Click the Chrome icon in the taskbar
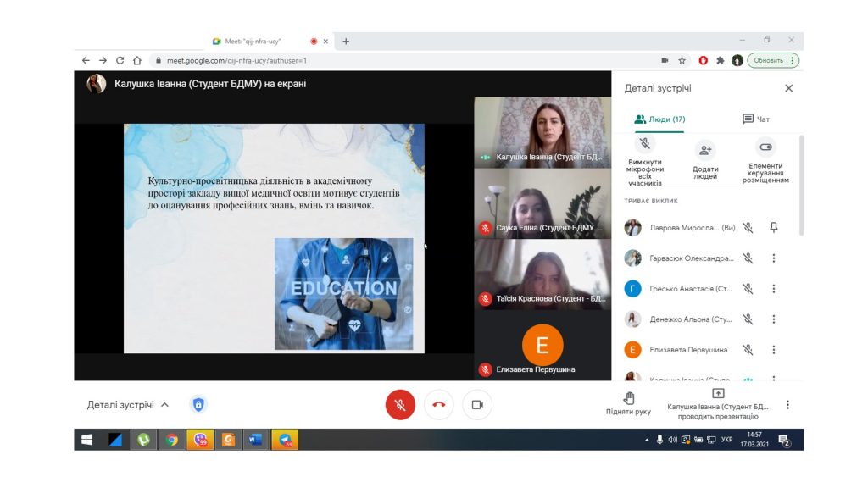The width and height of the screenshot is (868, 488). tap(172, 440)
